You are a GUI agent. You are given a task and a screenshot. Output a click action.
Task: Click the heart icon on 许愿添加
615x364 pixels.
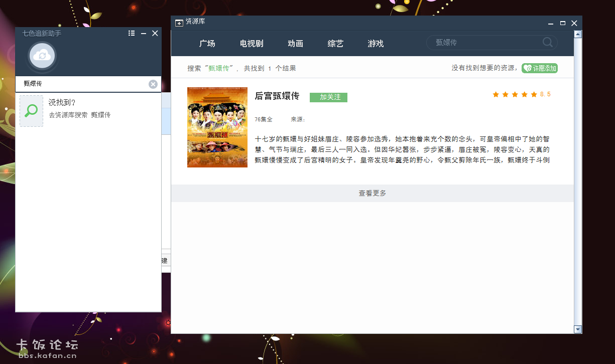528,68
